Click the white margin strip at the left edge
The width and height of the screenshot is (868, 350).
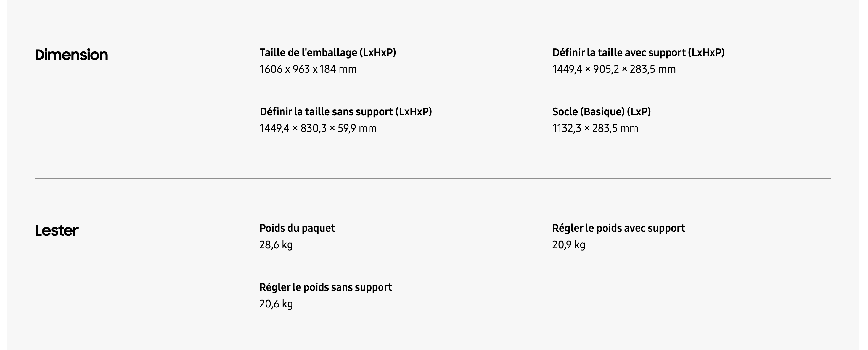click(x=3, y=175)
